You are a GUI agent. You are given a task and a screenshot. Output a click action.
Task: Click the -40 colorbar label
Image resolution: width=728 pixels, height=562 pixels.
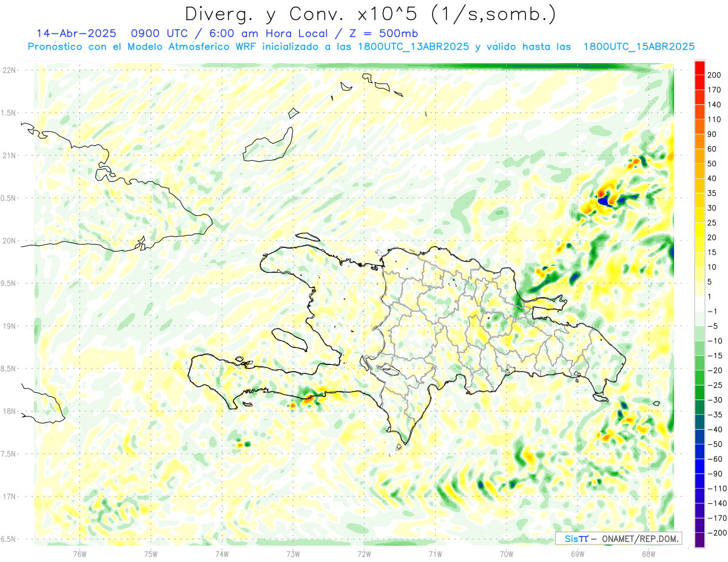click(713, 430)
